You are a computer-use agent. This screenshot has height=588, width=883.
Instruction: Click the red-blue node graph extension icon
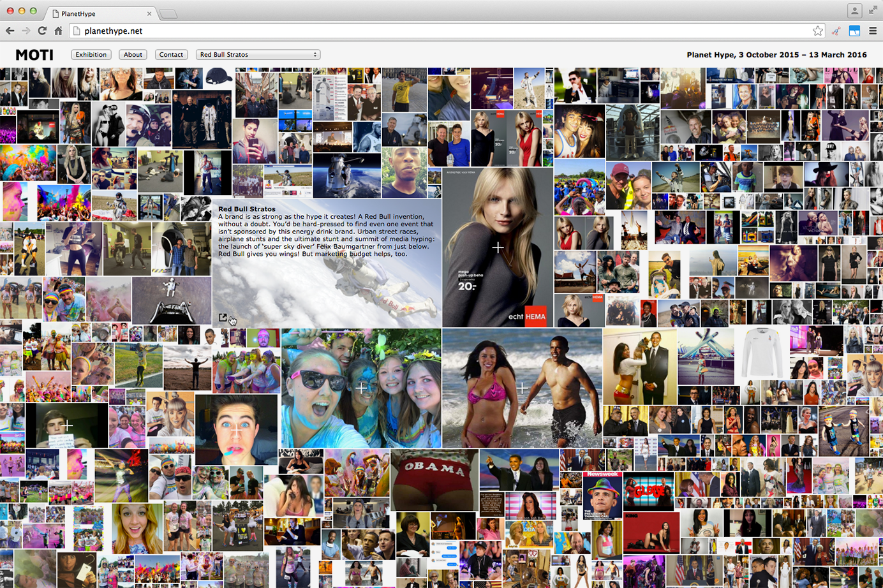(836, 31)
